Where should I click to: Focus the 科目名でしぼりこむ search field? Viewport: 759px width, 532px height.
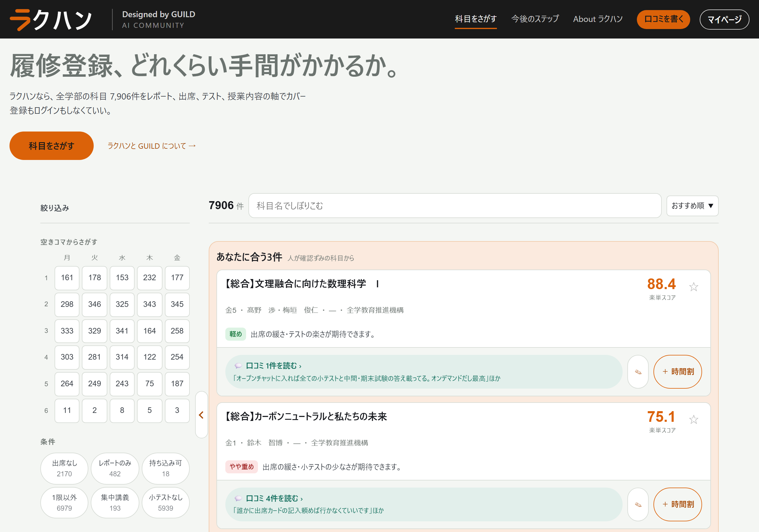coord(455,206)
